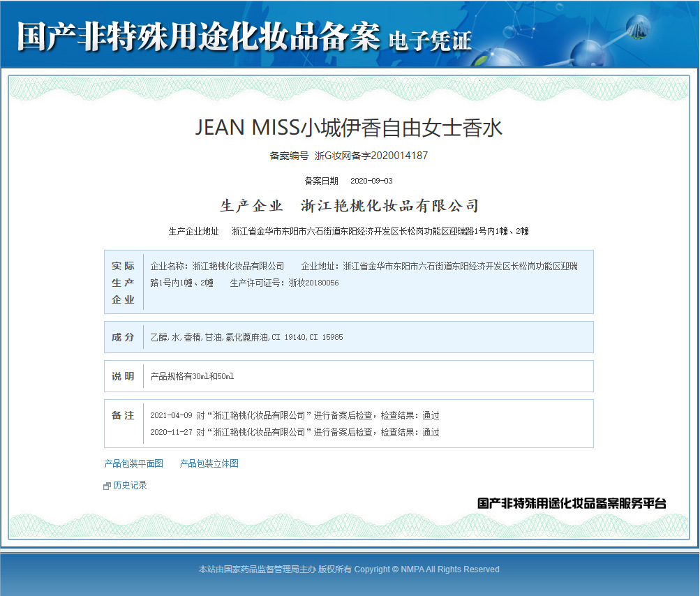This screenshot has height=596, width=700.
Task: Click the 国产非特殊用途化妆品备案服务平台 signature text
Action: 572,504
